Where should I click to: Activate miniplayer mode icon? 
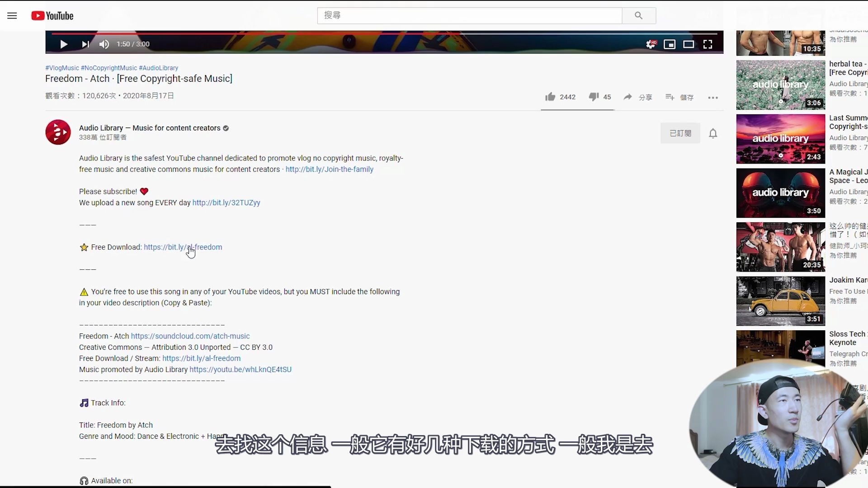tap(670, 44)
